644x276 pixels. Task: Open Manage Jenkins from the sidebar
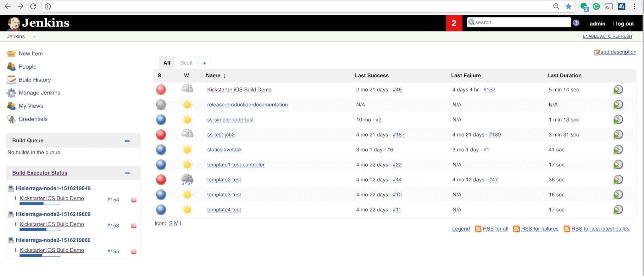(39, 93)
